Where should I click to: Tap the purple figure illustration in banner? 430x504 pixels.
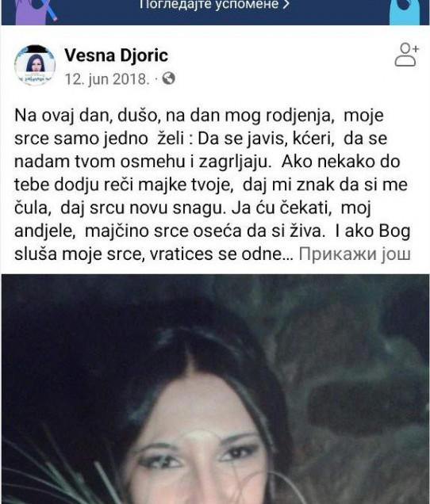coord(36,11)
